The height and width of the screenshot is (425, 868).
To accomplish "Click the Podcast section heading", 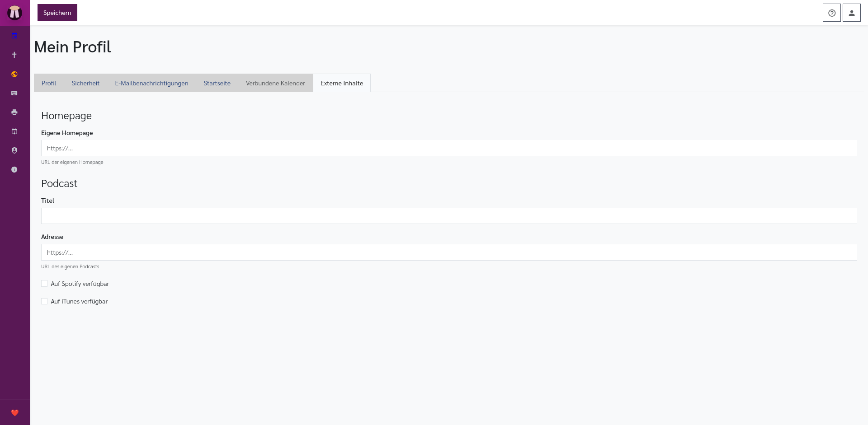I will tap(59, 183).
